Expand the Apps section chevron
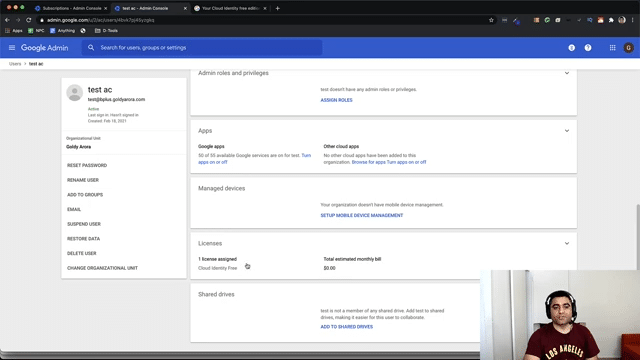Viewport: 640px width, 360px height. [x=567, y=131]
